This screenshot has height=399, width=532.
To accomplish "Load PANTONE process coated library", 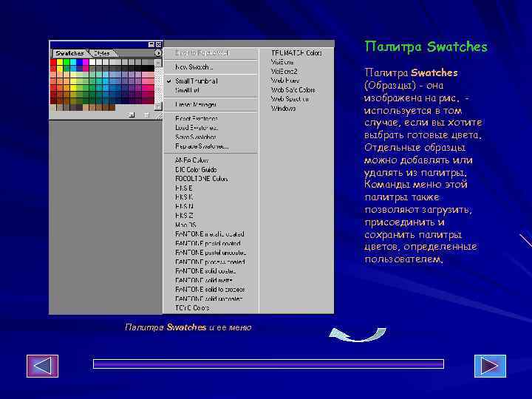I will 211,262.
